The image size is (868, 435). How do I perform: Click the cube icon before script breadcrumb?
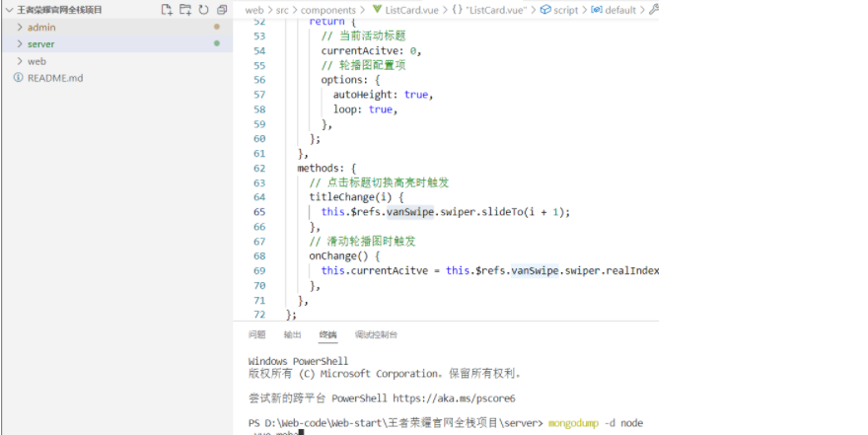coord(545,10)
